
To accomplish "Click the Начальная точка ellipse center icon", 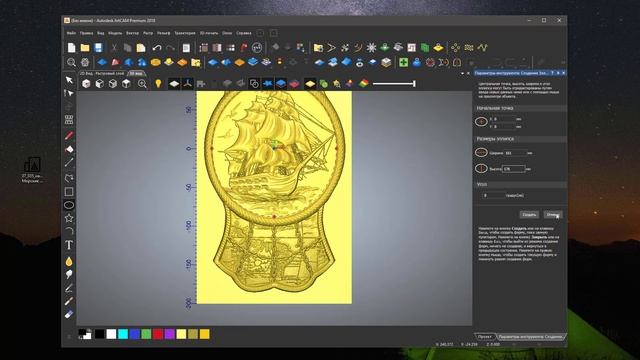I will pyautogui.click(x=481, y=122).
